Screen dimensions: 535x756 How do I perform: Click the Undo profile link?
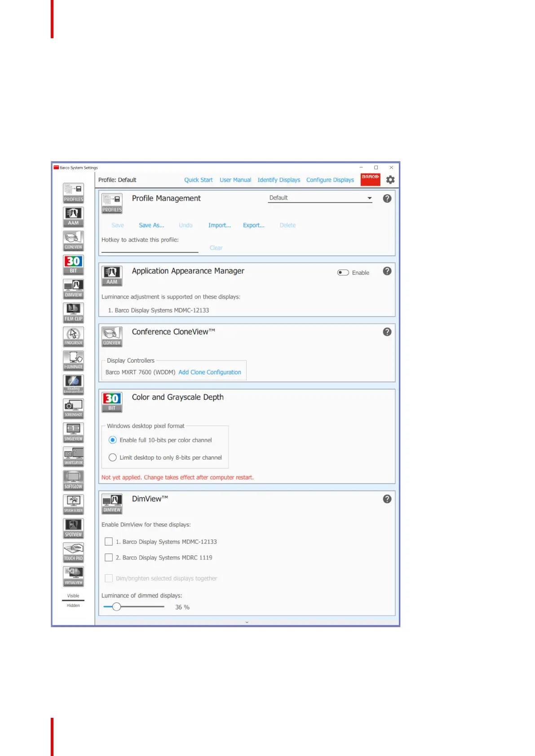click(186, 225)
